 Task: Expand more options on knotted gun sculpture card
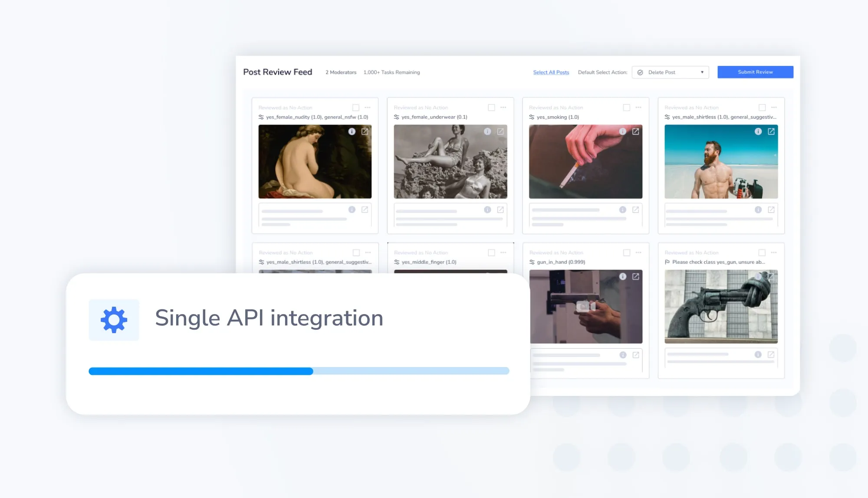tap(774, 252)
